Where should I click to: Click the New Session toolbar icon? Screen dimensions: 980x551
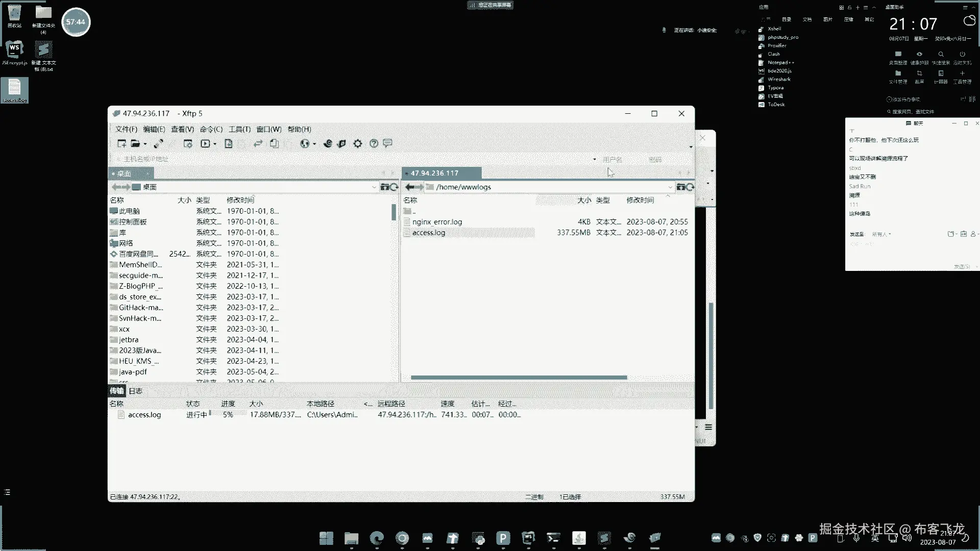pos(121,144)
